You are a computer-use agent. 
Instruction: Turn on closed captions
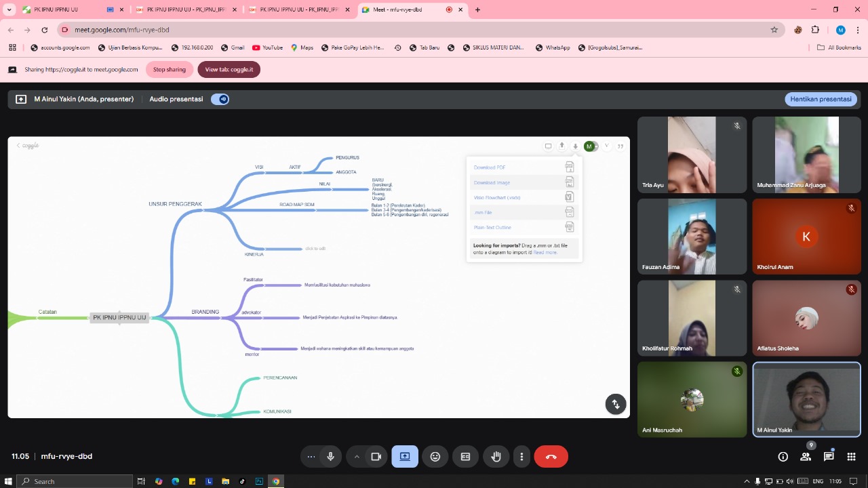point(465,457)
